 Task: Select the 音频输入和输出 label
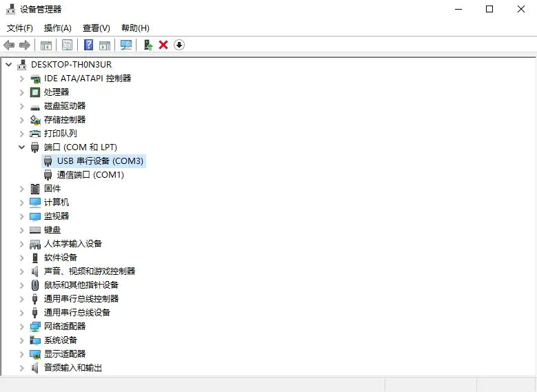tap(73, 368)
